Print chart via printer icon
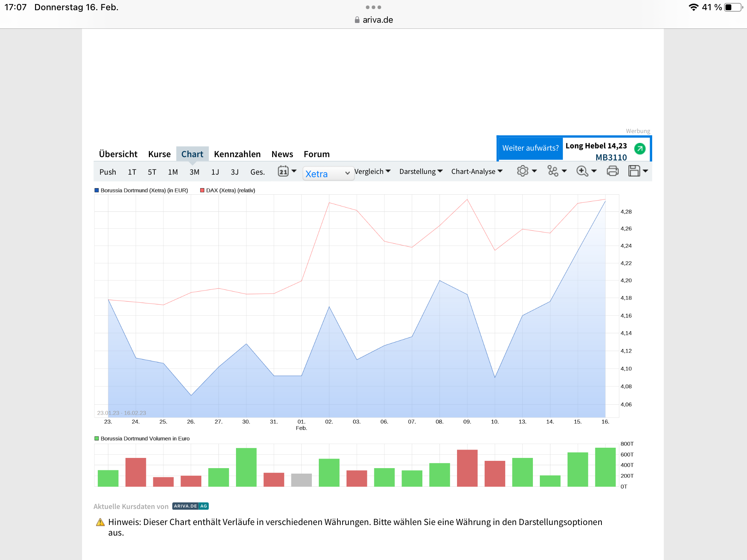The height and width of the screenshot is (560, 747). click(612, 171)
